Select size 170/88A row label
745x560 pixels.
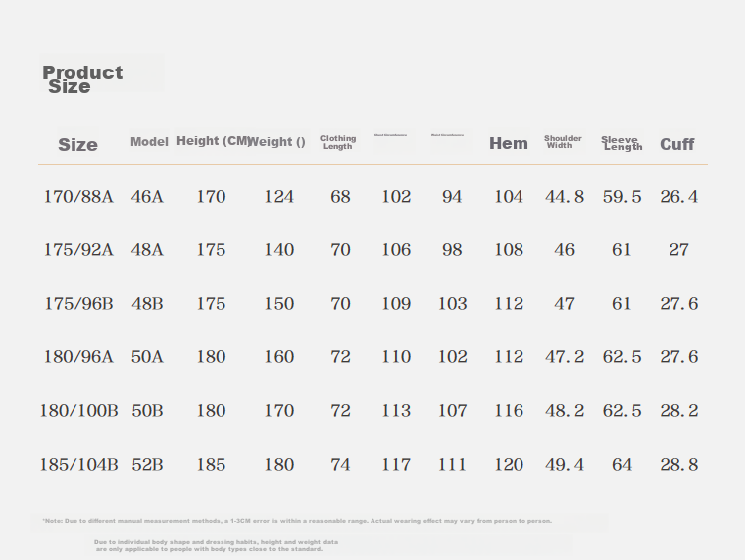(x=78, y=197)
